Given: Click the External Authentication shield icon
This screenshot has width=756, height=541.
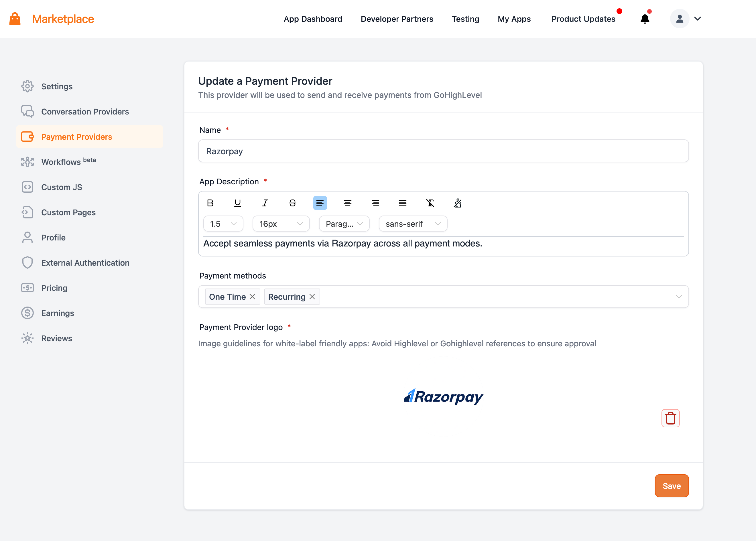Looking at the screenshot, I should pos(27,262).
